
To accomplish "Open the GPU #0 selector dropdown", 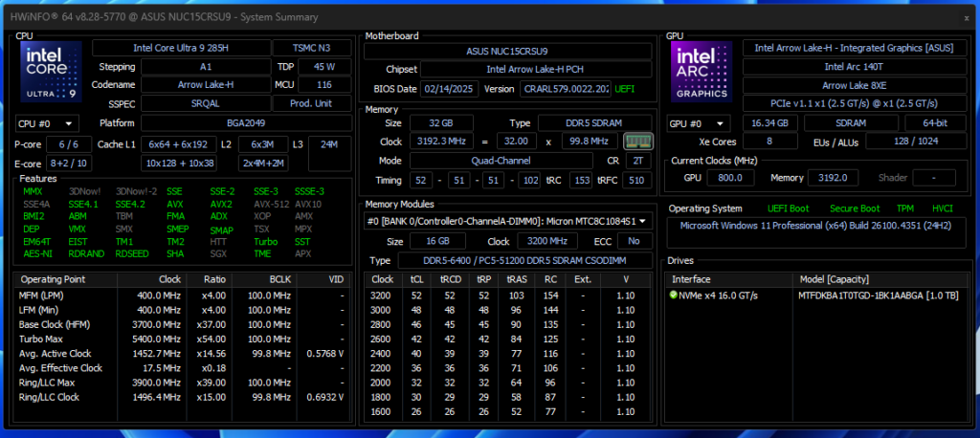I will coord(699,123).
